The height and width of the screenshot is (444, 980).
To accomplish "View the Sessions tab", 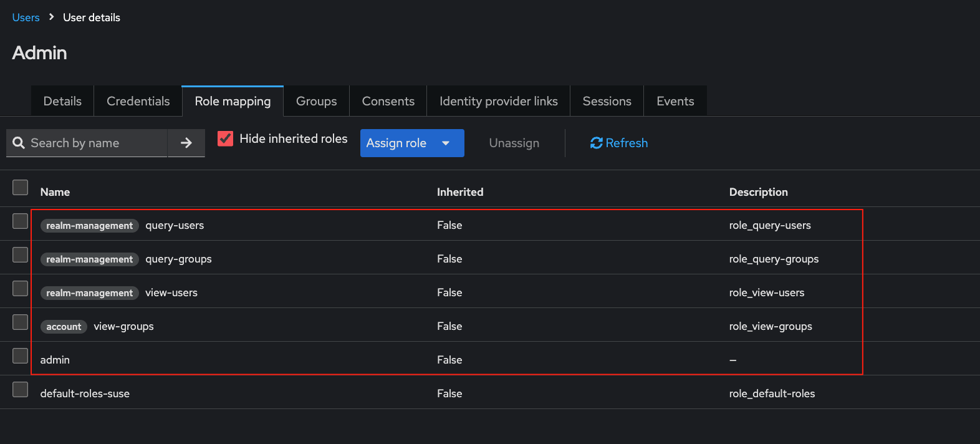I will [607, 101].
